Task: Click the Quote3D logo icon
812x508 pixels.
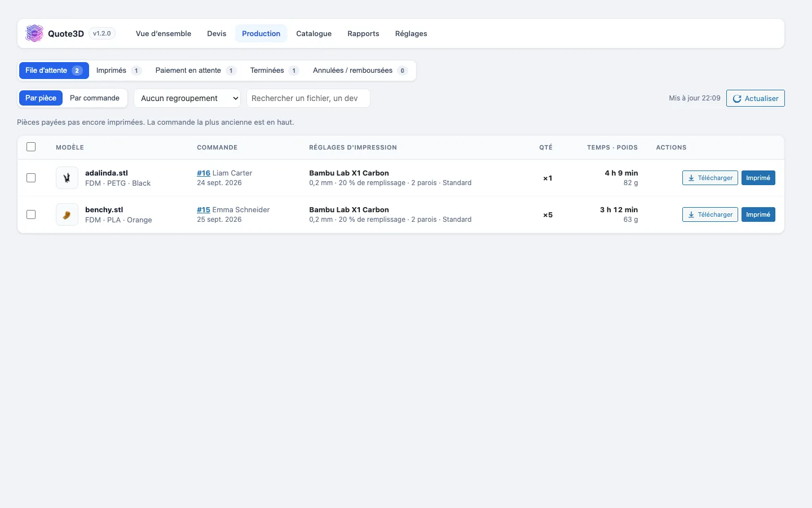Action: point(34,33)
